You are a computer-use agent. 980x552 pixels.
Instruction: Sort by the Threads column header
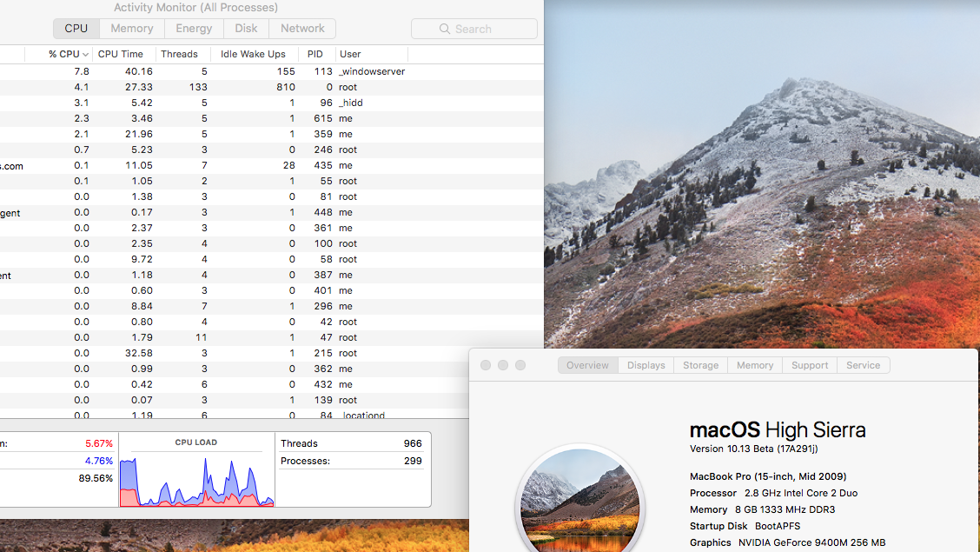pyautogui.click(x=183, y=55)
